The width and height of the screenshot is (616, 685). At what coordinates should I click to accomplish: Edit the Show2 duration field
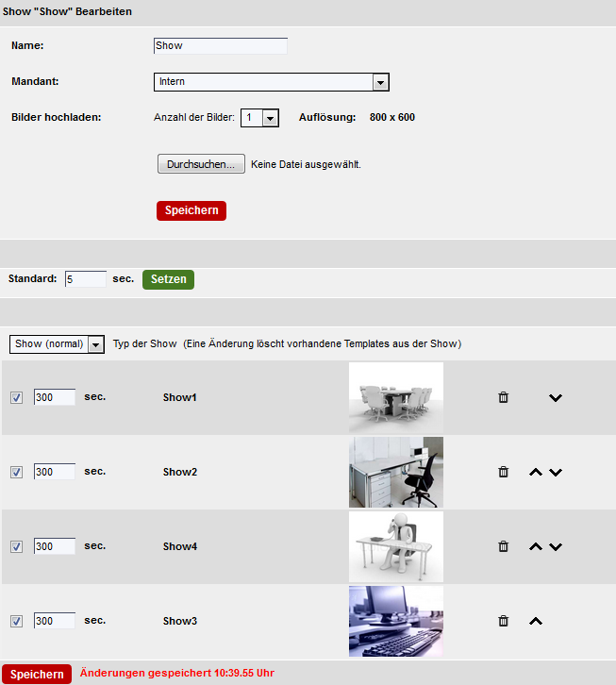(55, 472)
